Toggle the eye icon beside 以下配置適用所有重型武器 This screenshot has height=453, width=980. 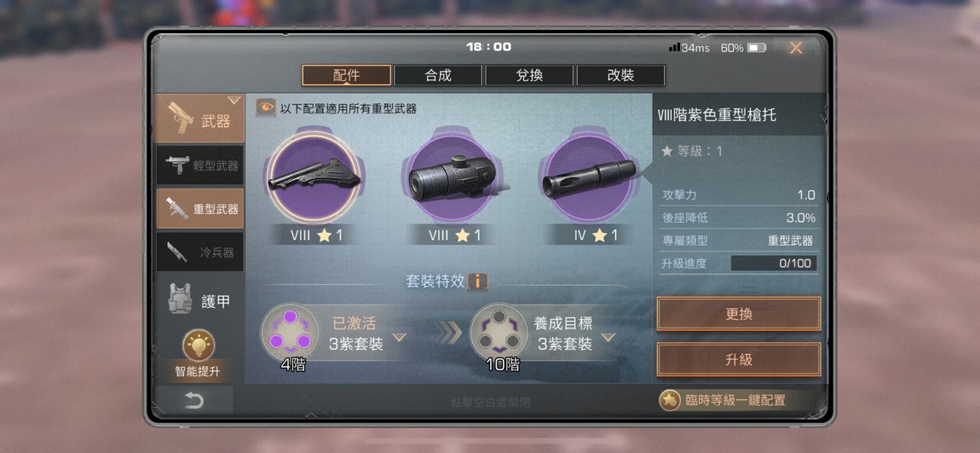[x=266, y=107]
